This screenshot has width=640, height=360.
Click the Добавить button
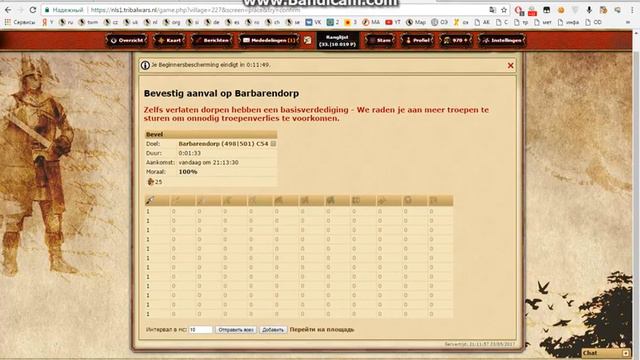[x=273, y=329]
